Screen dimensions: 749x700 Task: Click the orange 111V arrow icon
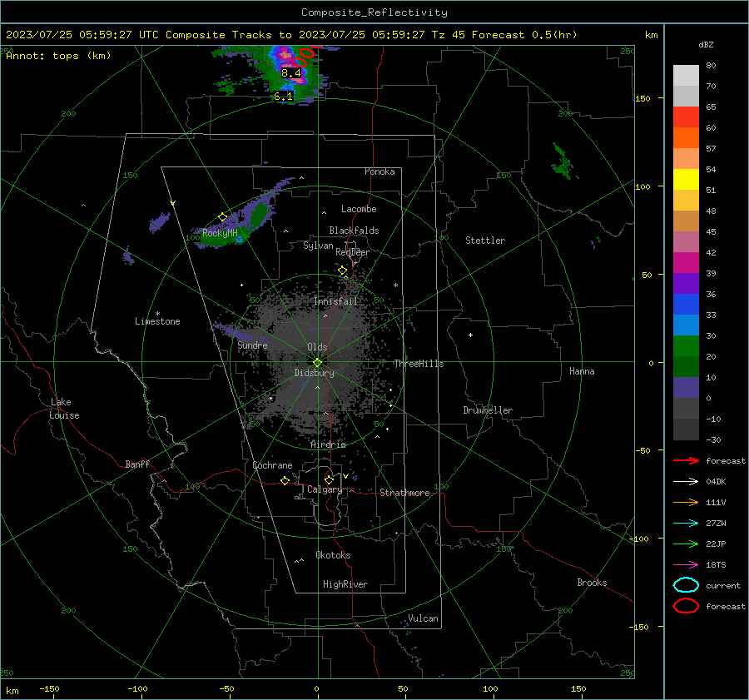(686, 502)
